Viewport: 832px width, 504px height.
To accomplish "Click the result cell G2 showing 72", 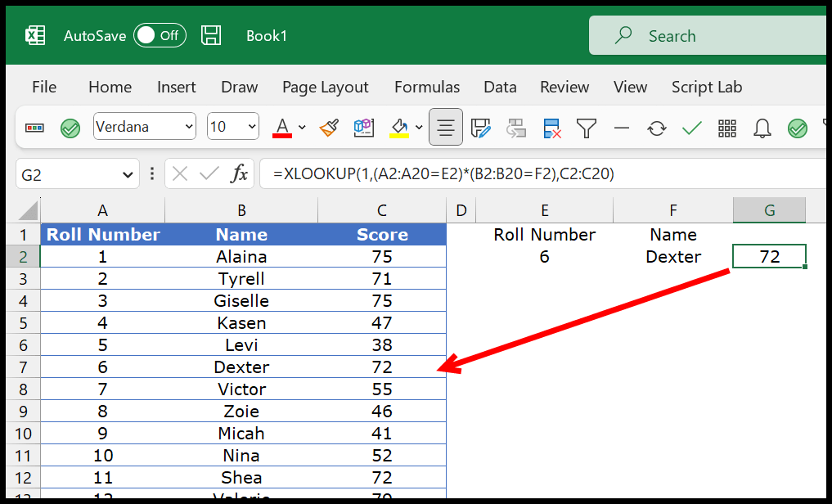I will click(769, 257).
